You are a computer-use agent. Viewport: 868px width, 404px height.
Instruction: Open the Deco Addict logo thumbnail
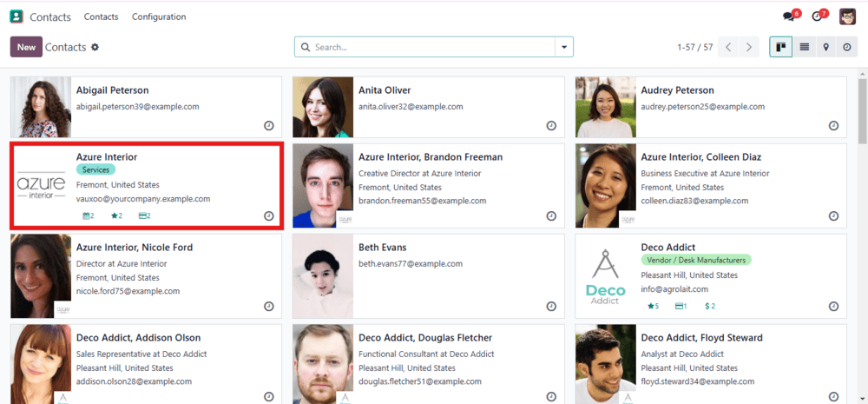(x=606, y=276)
